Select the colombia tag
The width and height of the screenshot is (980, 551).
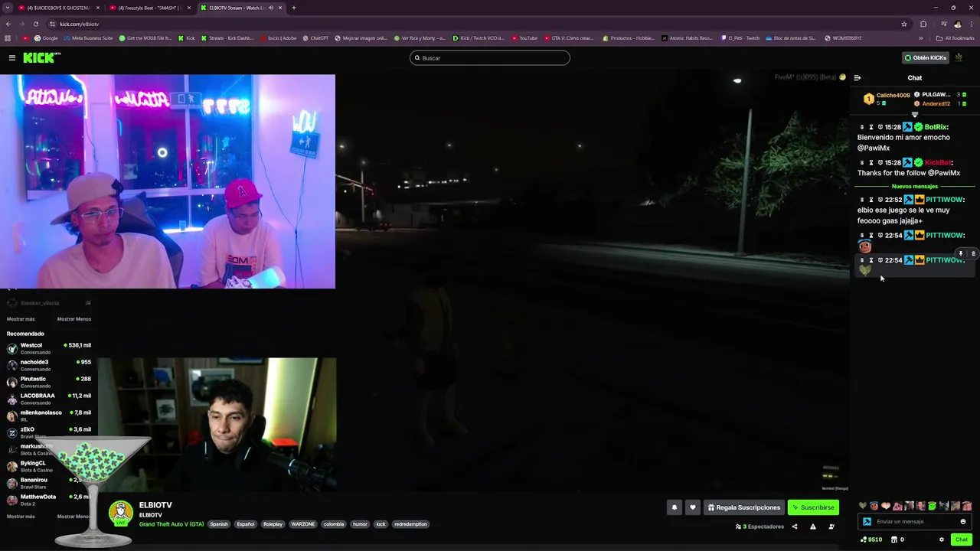coord(334,524)
